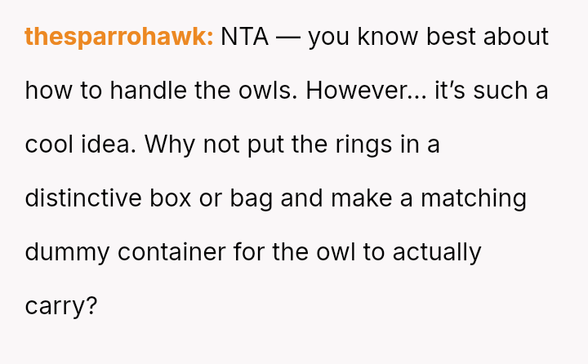Image resolution: width=588 pixels, height=364 pixels.
Task: Open the thesparrohawk user profile link
Action: pyautogui.click(x=119, y=37)
